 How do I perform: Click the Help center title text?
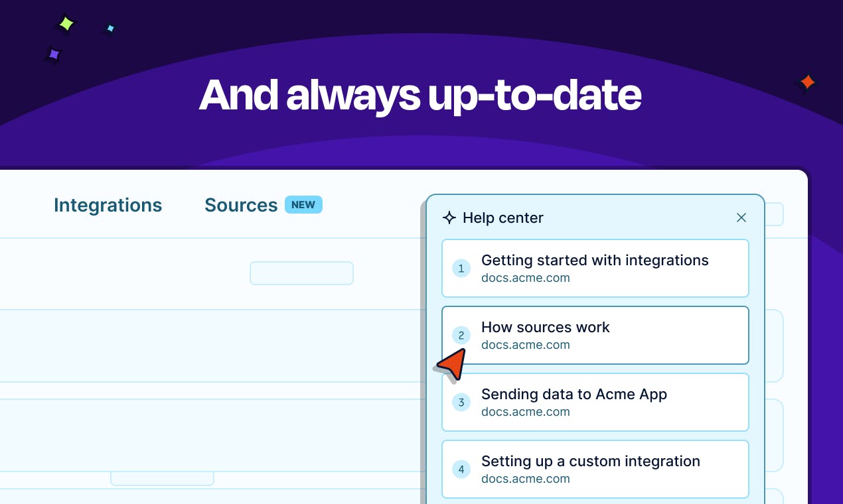pos(503,218)
